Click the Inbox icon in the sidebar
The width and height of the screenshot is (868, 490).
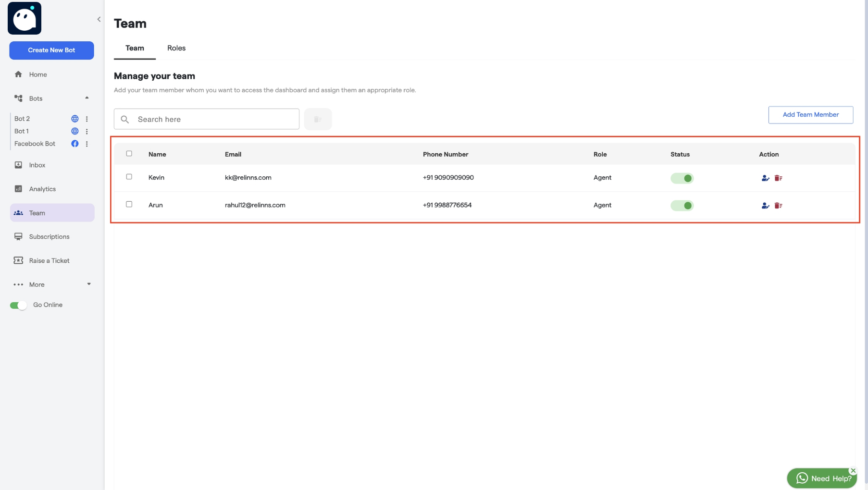pyautogui.click(x=18, y=165)
